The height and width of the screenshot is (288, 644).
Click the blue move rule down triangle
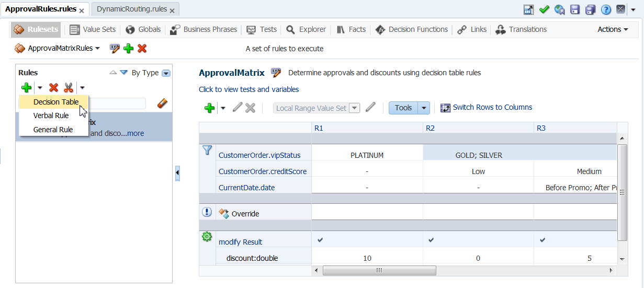(123, 73)
